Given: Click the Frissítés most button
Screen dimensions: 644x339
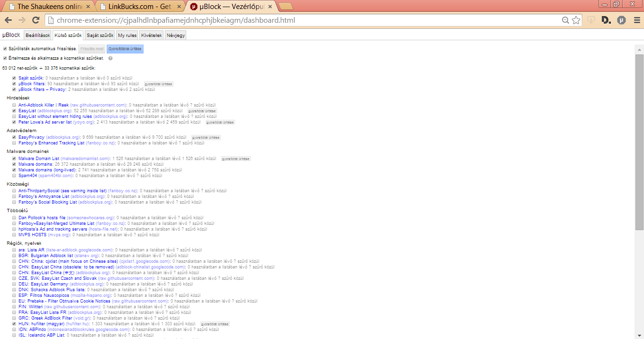Looking at the screenshot, I should point(92,49).
